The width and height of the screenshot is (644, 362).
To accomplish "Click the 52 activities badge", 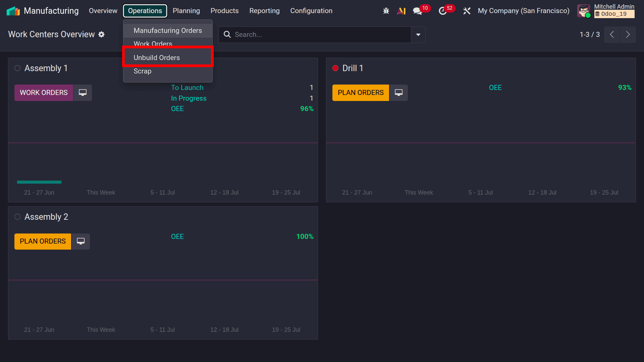I will point(449,8).
